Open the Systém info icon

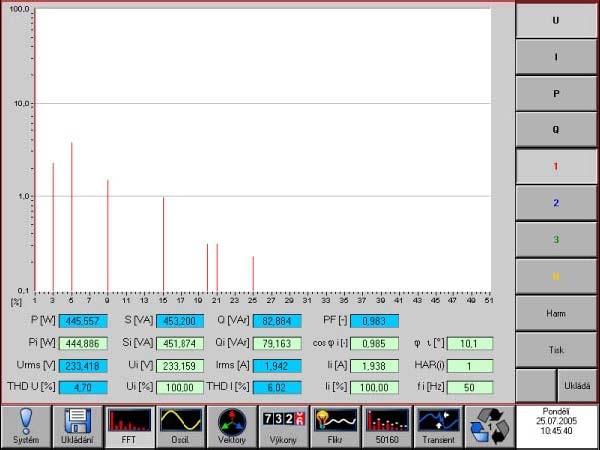pyautogui.click(x=26, y=427)
